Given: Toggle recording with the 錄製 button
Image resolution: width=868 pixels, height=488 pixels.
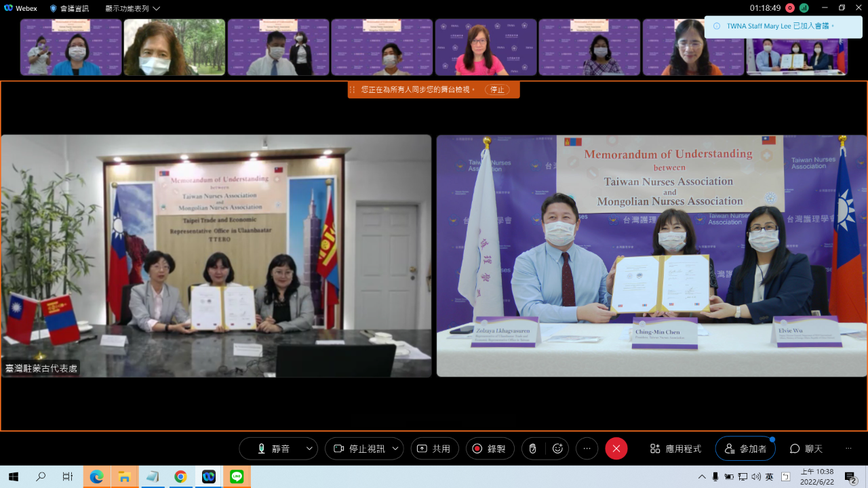Looking at the screenshot, I should [490, 449].
